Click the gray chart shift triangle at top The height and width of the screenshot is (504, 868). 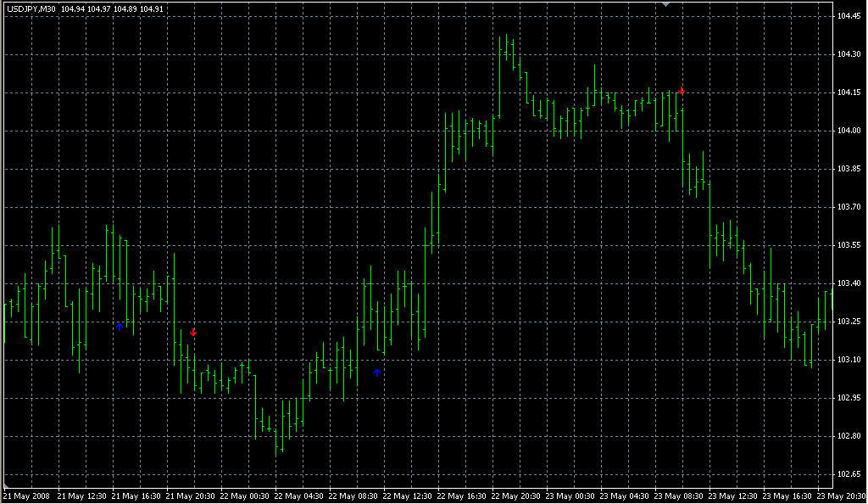pyautogui.click(x=666, y=4)
